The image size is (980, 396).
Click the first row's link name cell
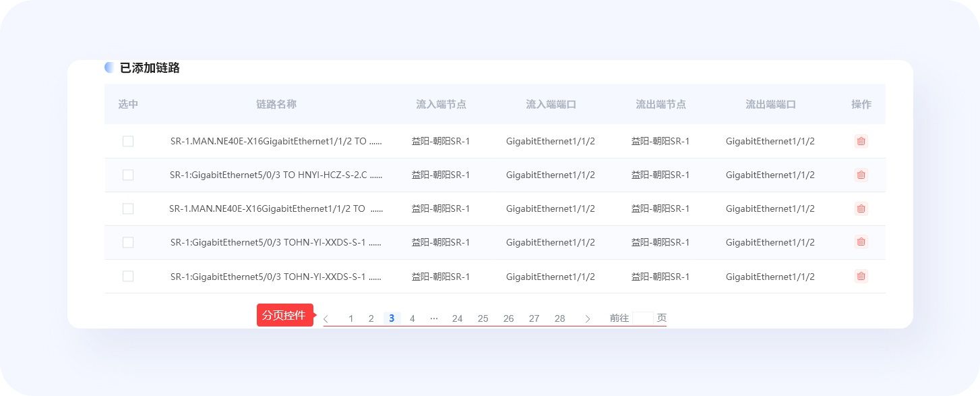276,141
